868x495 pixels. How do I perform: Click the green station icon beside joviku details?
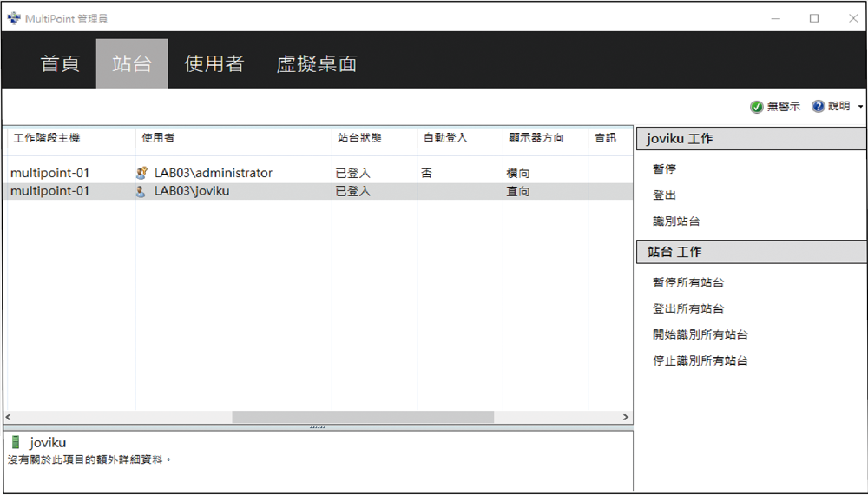coord(16,442)
